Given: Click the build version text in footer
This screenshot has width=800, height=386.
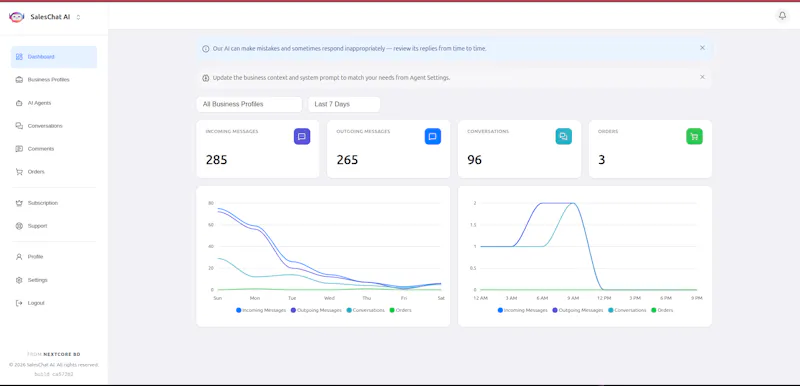Looking at the screenshot, I should (x=54, y=374).
